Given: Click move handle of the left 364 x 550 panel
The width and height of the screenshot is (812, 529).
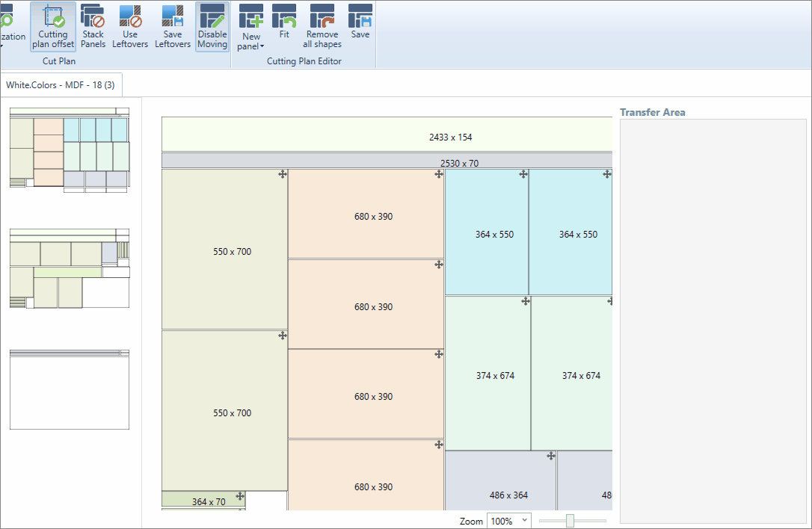Looking at the screenshot, I should (523, 174).
